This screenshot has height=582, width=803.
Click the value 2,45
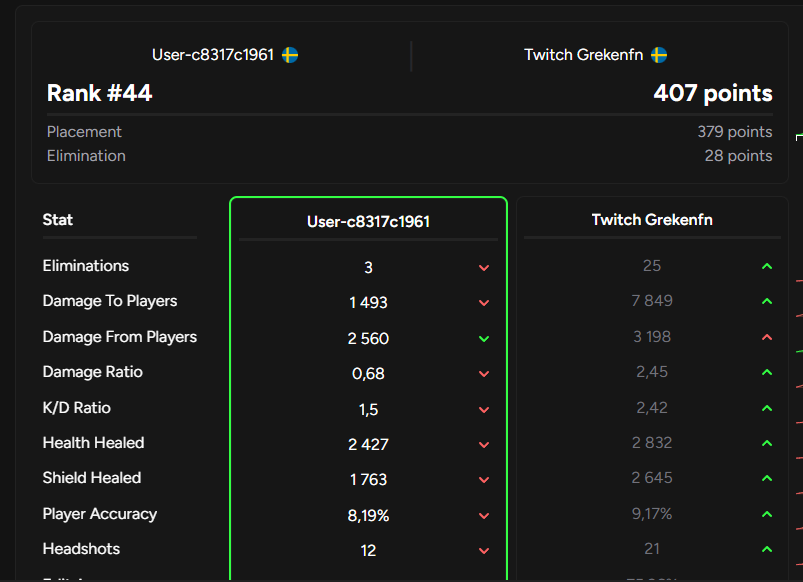[x=652, y=372]
